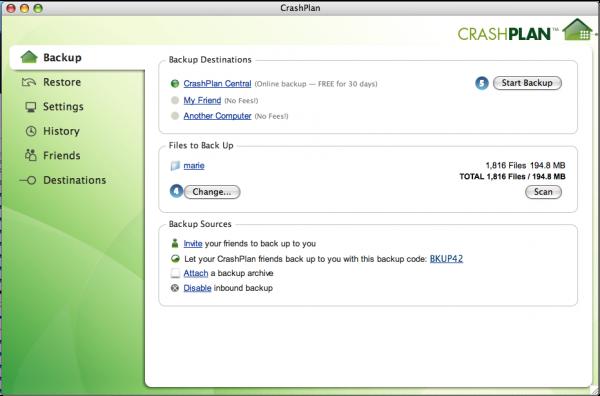This screenshot has width=600, height=396.
Task: Click the History clock icon
Action: click(31, 131)
